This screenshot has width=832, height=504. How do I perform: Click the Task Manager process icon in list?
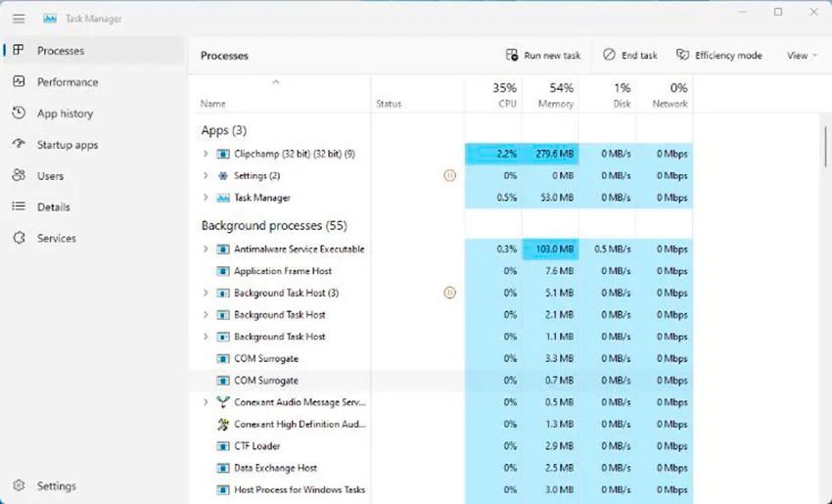pyautogui.click(x=223, y=198)
